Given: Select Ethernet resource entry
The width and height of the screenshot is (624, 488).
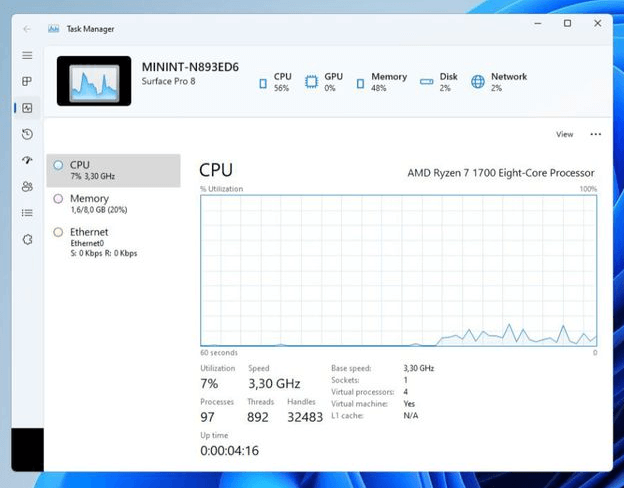Looking at the screenshot, I should tap(113, 242).
